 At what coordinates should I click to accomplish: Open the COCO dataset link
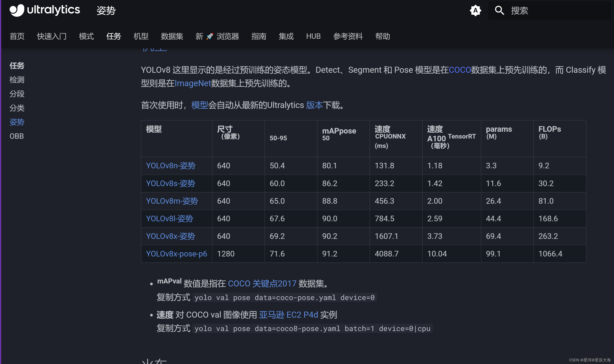[460, 70]
